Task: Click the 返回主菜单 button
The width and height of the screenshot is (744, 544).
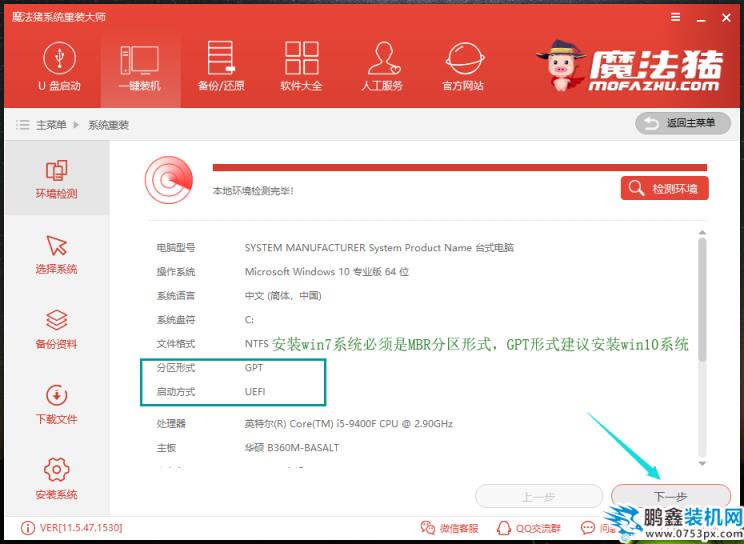Action: pyautogui.click(x=683, y=123)
